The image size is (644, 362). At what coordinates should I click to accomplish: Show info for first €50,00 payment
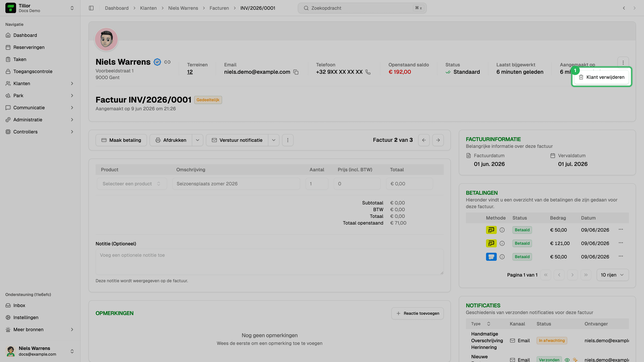pos(502,230)
